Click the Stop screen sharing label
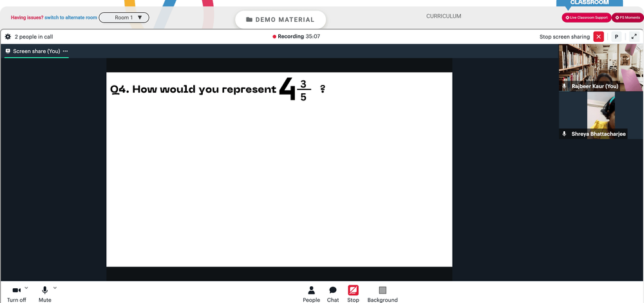The width and height of the screenshot is (644, 303). coord(564,37)
